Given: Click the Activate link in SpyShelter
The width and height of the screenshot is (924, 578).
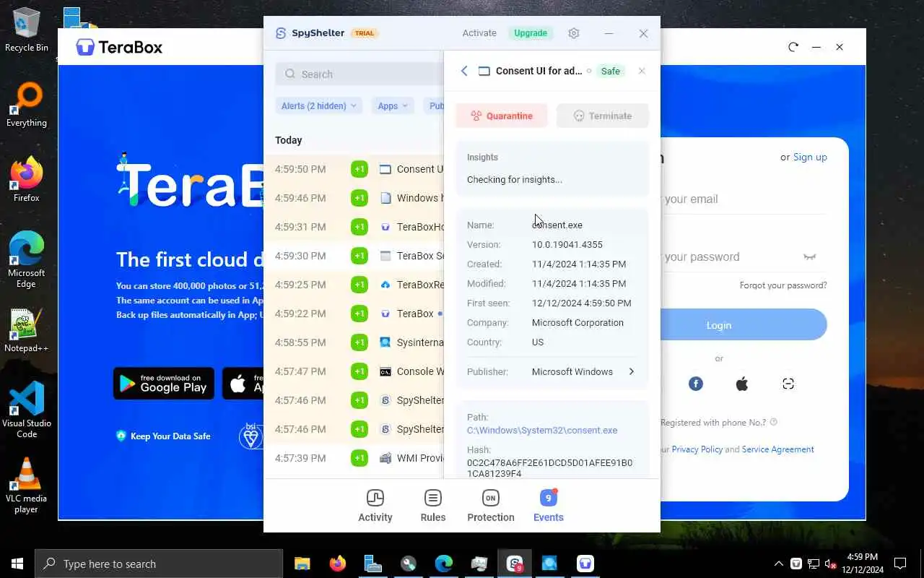Looking at the screenshot, I should coord(479,33).
